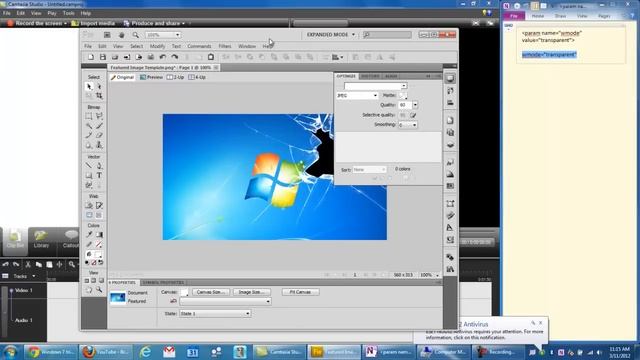The image size is (640, 360).
Task: Set default stroke and fill colors
Action: pos(87,263)
